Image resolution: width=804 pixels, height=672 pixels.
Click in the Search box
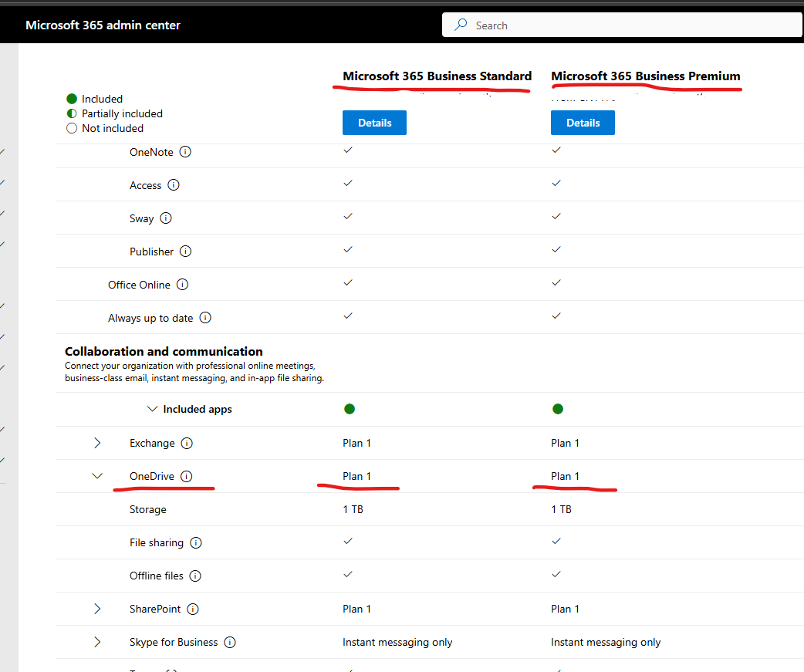click(x=622, y=25)
